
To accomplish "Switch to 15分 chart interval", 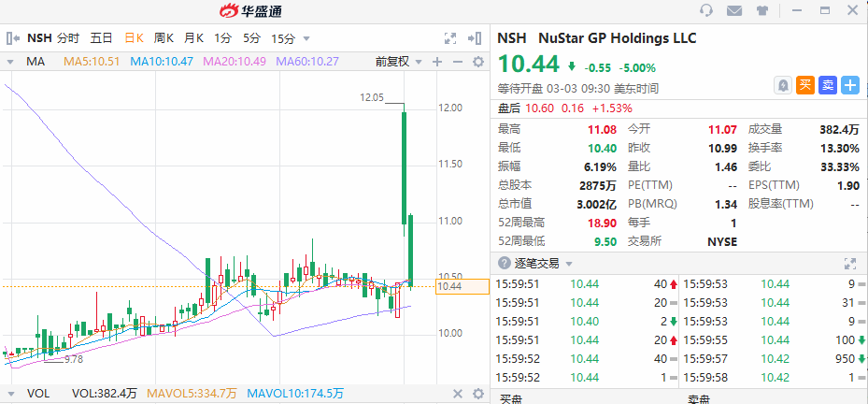I will point(283,38).
